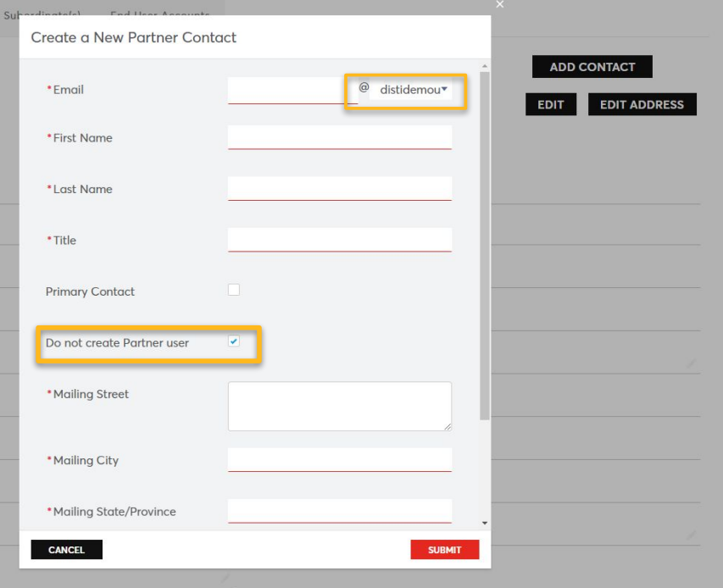Click the Primary Contact label
Image resolution: width=723 pixels, height=588 pixels.
point(90,291)
